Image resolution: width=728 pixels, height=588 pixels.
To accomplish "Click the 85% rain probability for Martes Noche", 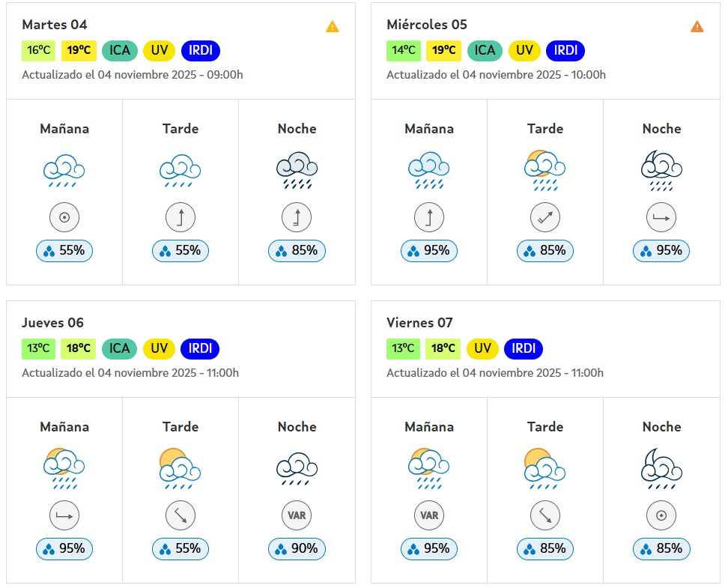I will point(297,251).
